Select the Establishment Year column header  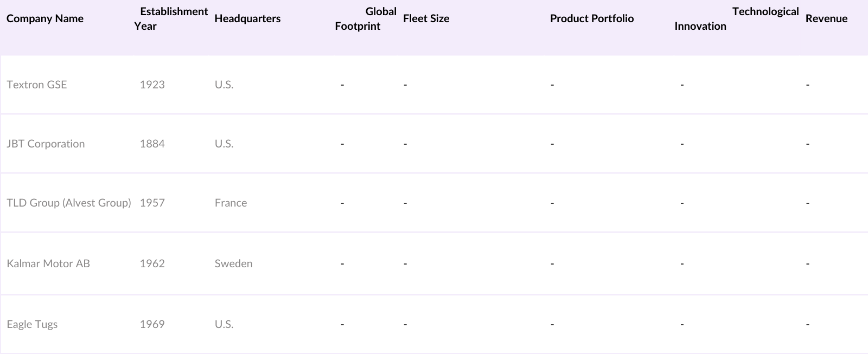click(x=171, y=18)
